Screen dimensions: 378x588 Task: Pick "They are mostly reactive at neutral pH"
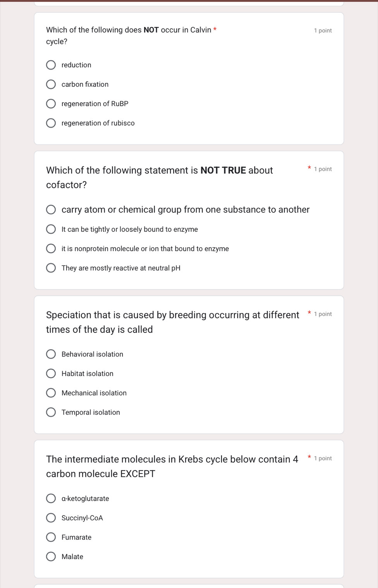(x=51, y=267)
